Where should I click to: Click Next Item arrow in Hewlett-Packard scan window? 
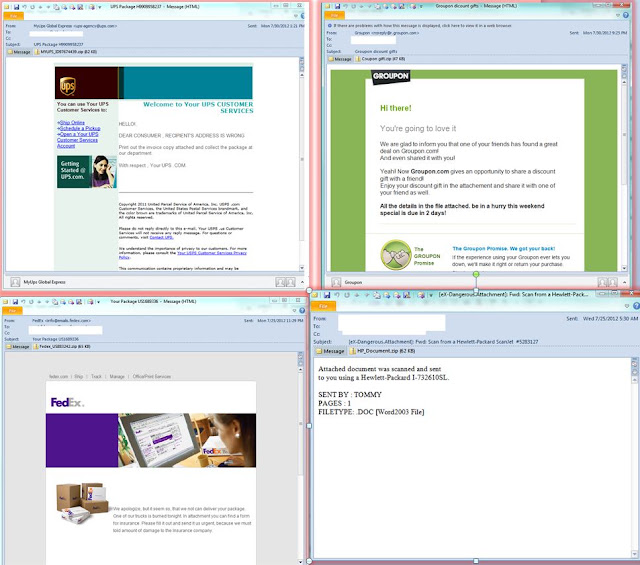(367, 295)
